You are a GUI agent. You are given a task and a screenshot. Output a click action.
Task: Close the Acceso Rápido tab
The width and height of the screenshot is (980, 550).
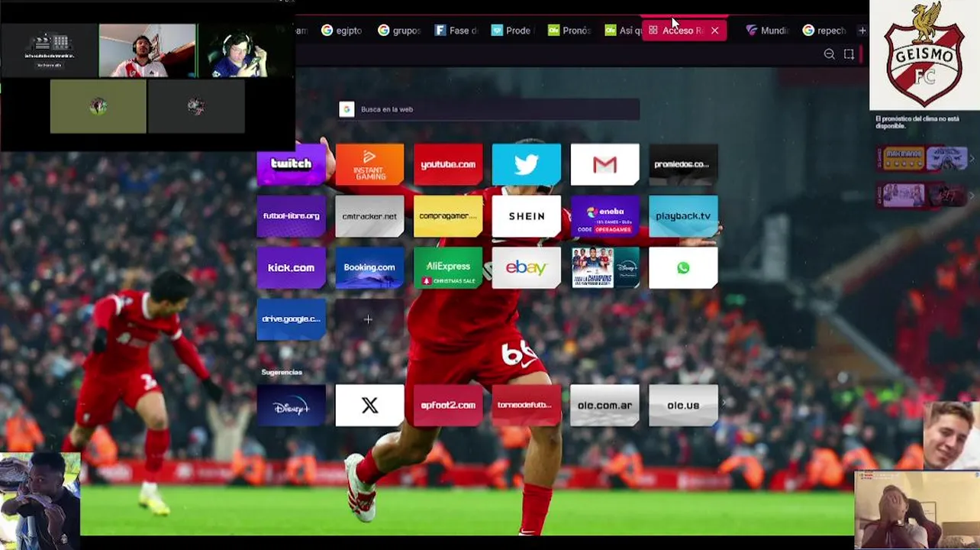coord(714,31)
